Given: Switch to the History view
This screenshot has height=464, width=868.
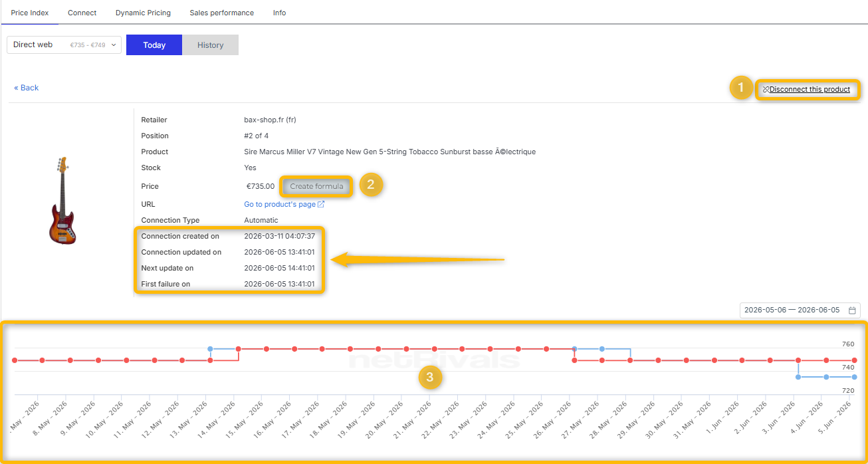Looking at the screenshot, I should (210, 45).
